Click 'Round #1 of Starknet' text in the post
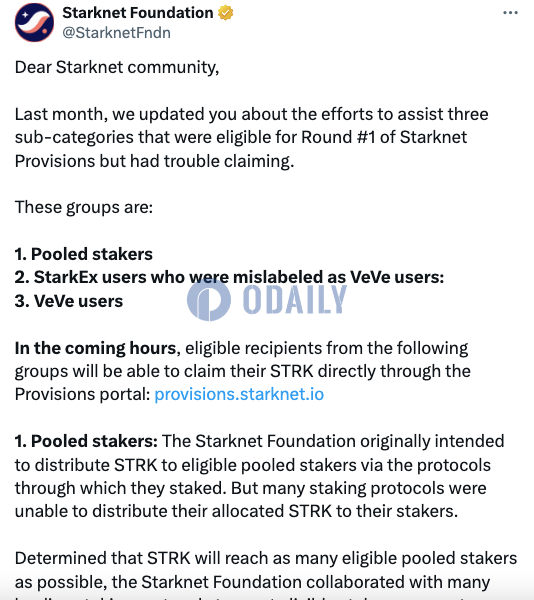Viewport: 534px width, 600px height. (x=384, y=137)
